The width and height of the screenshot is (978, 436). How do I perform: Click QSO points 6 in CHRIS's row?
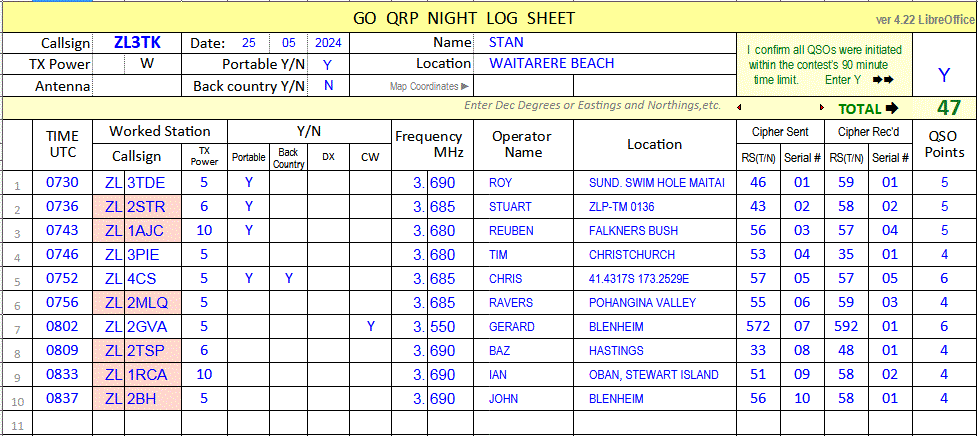944,278
